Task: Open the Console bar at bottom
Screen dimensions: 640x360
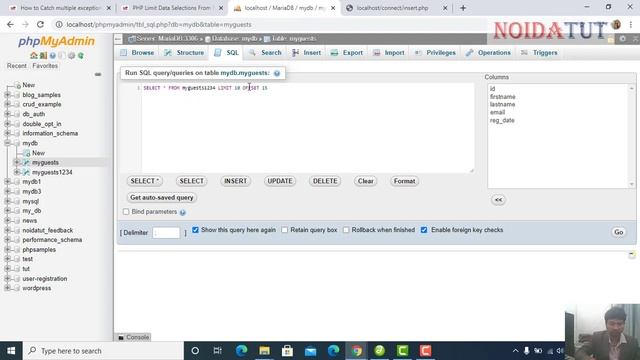Action: pyautogui.click(x=133, y=337)
